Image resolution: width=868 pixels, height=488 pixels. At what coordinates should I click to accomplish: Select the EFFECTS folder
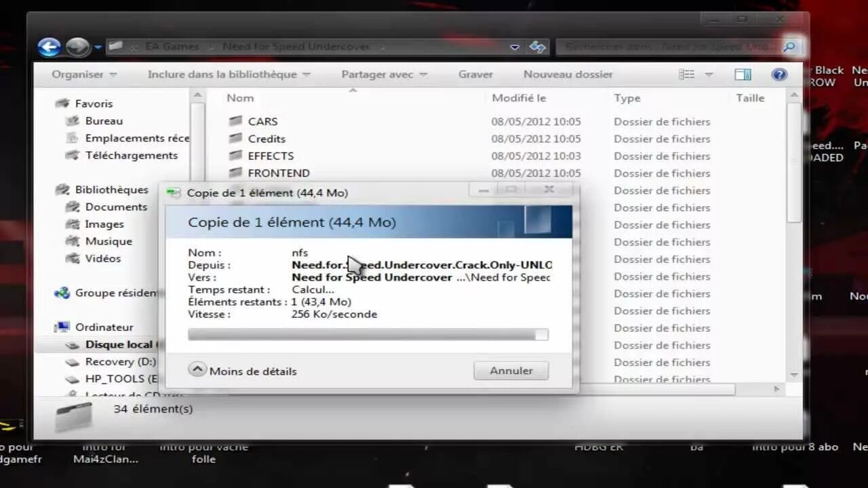pyautogui.click(x=271, y=156)
